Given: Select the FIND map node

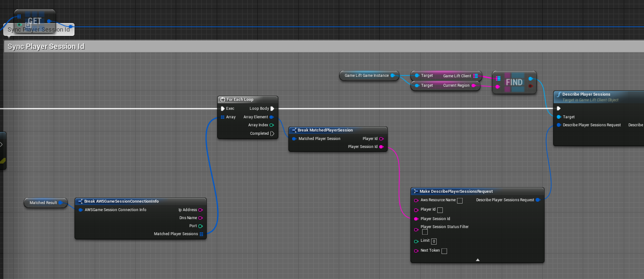Looking at the screenshot, I should point(514,82).
